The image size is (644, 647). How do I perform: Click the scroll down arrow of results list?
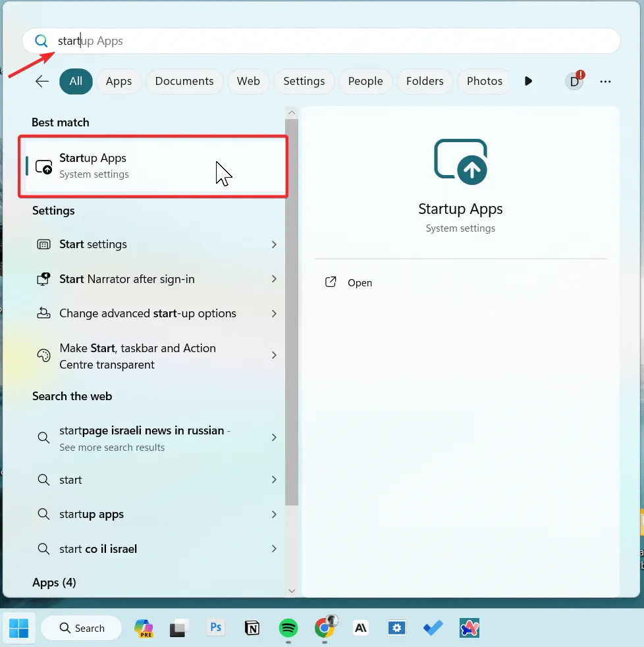pyautogui.click(x=292, y=591)
